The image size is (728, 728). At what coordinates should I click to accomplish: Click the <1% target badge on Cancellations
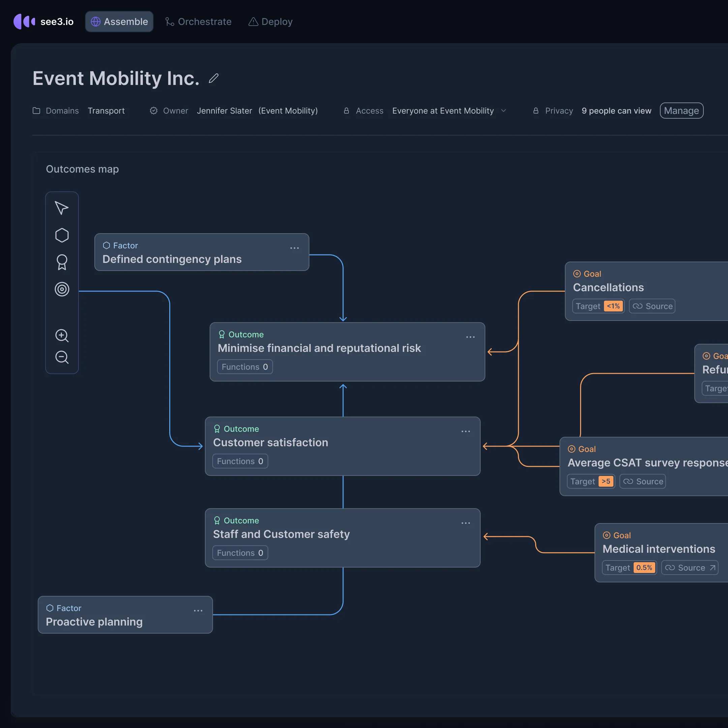[x=613, y=306]
